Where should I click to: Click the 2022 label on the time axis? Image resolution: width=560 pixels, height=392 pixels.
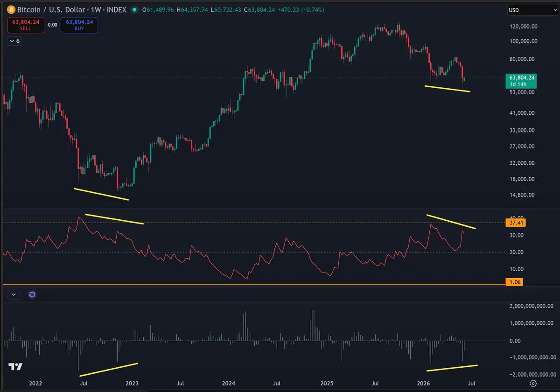coord(35,383)
